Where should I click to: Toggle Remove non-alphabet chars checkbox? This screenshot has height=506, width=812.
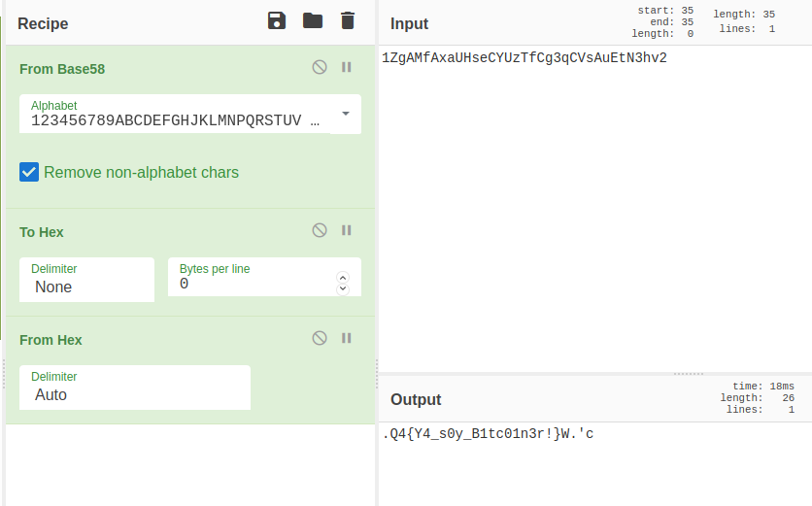click(29, 172)
